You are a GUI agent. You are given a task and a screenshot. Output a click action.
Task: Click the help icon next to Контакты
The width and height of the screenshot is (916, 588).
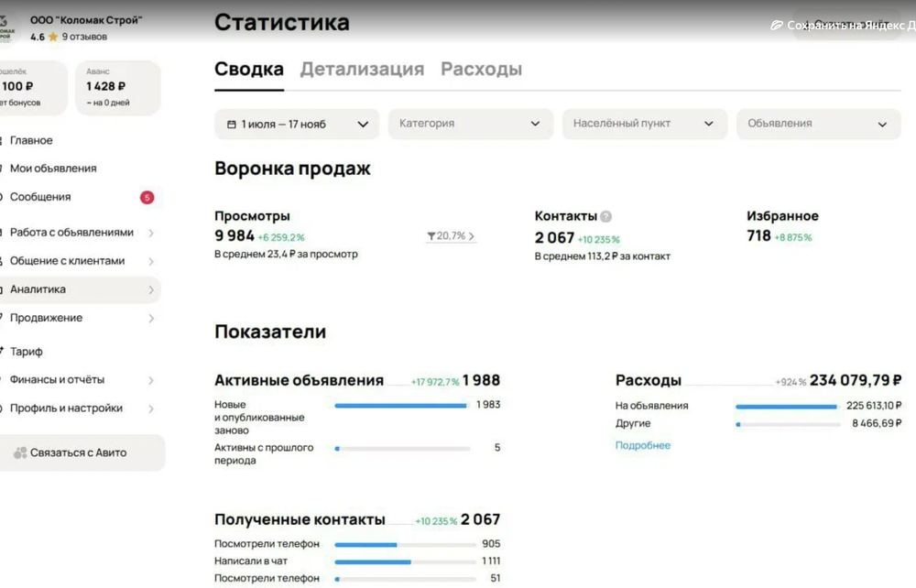tap(605, 217)
